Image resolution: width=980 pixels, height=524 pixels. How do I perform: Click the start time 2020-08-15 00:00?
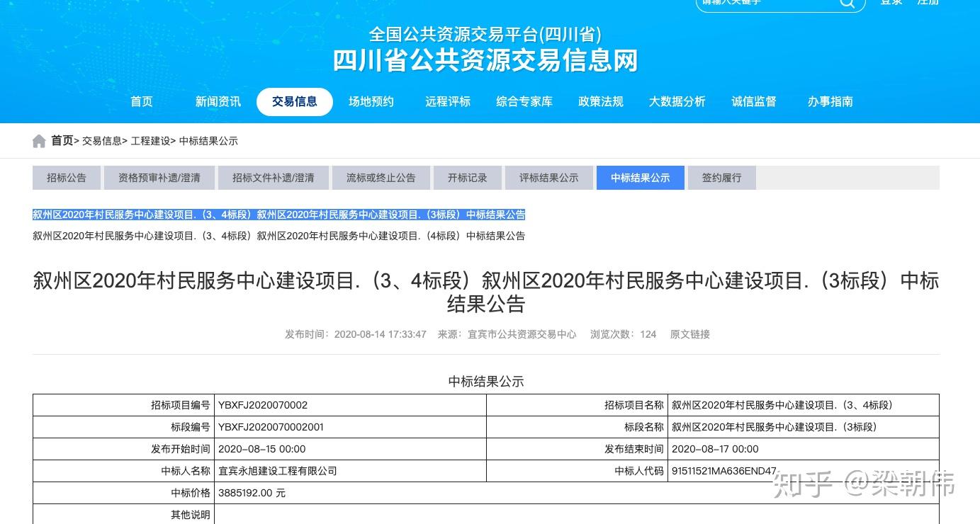click(262, 449)
